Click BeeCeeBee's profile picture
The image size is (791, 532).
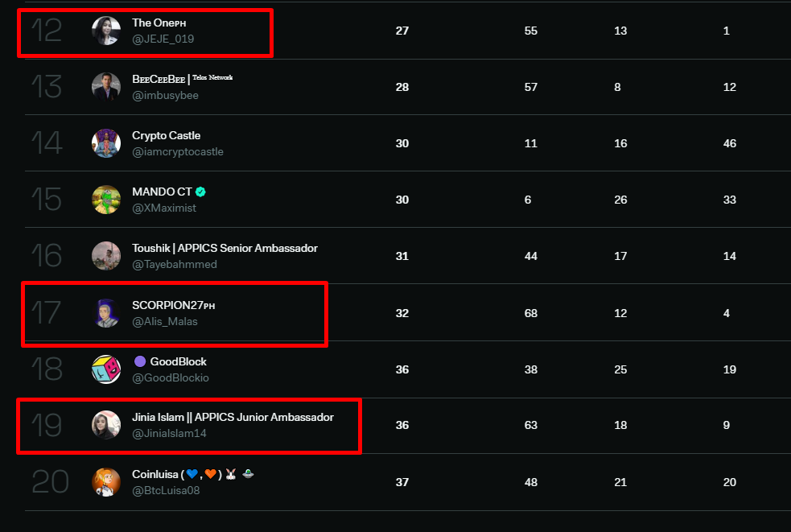coord(106,87)
